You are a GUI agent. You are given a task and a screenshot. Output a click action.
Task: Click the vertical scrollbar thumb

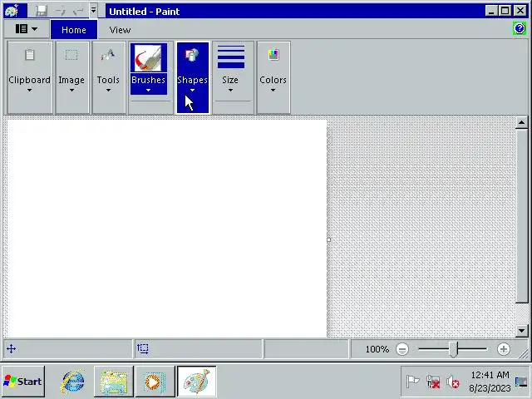[x=521, y=216]
